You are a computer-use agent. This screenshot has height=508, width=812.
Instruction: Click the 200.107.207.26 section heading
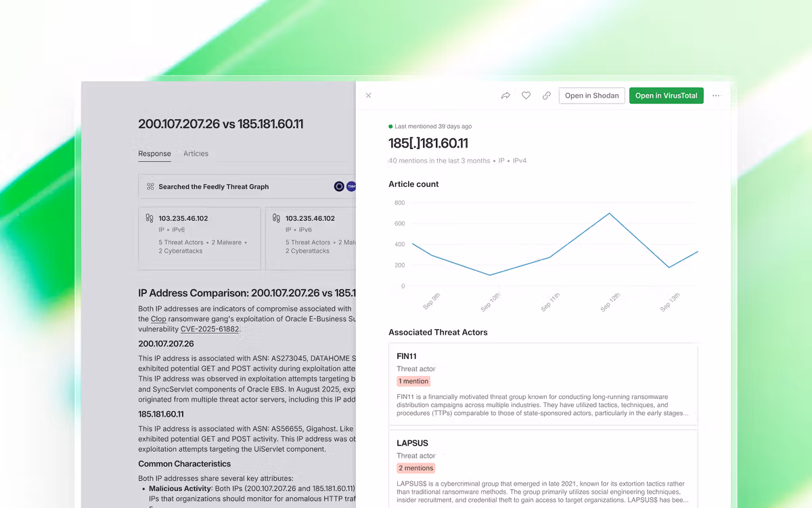166,344
